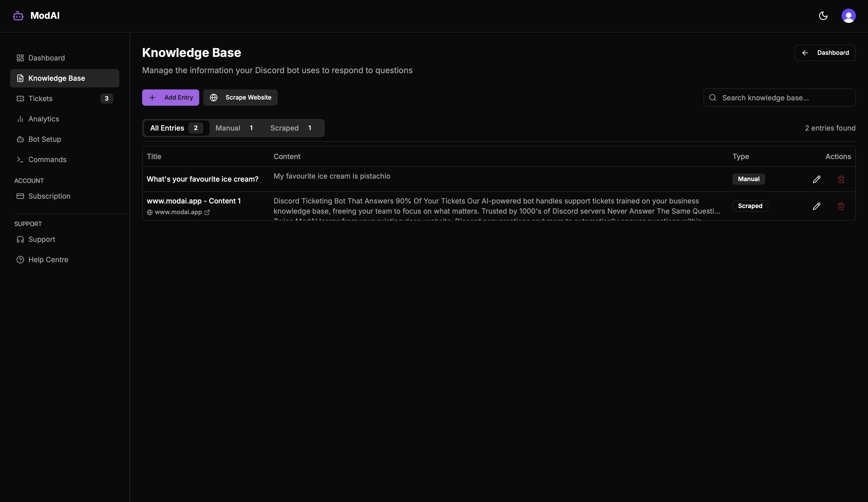Start scraping with Scrape Website button
Image resolution: width=868 pixels, height=502 pixels.
(x=240, y=97)
